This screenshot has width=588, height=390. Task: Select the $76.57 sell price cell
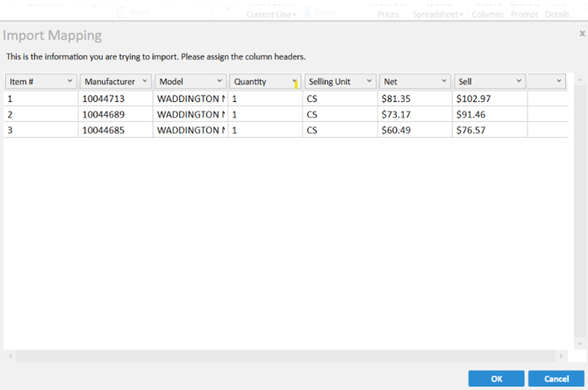[490, 130]
